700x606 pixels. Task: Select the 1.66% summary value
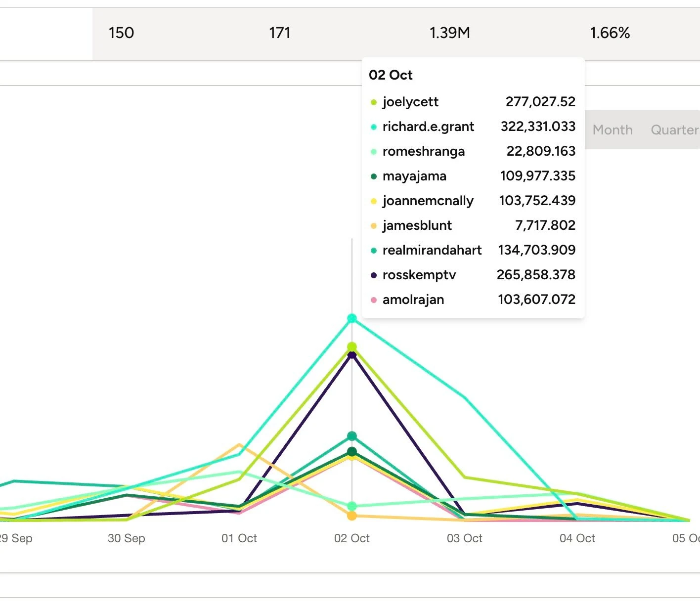coord(610,33)
